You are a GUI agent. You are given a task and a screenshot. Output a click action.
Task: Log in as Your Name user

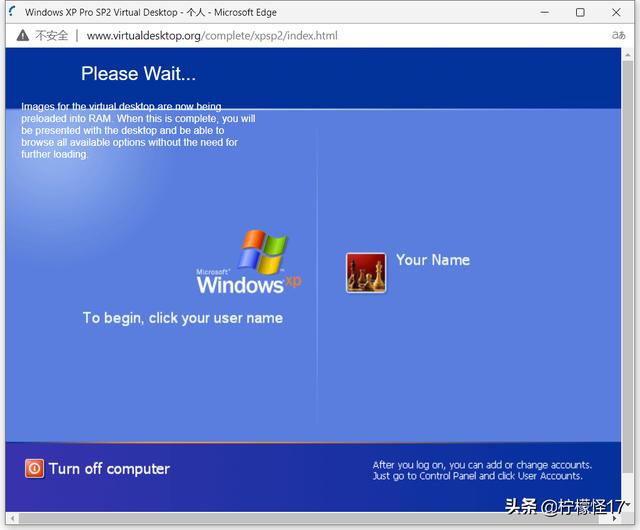coord(432,260)
